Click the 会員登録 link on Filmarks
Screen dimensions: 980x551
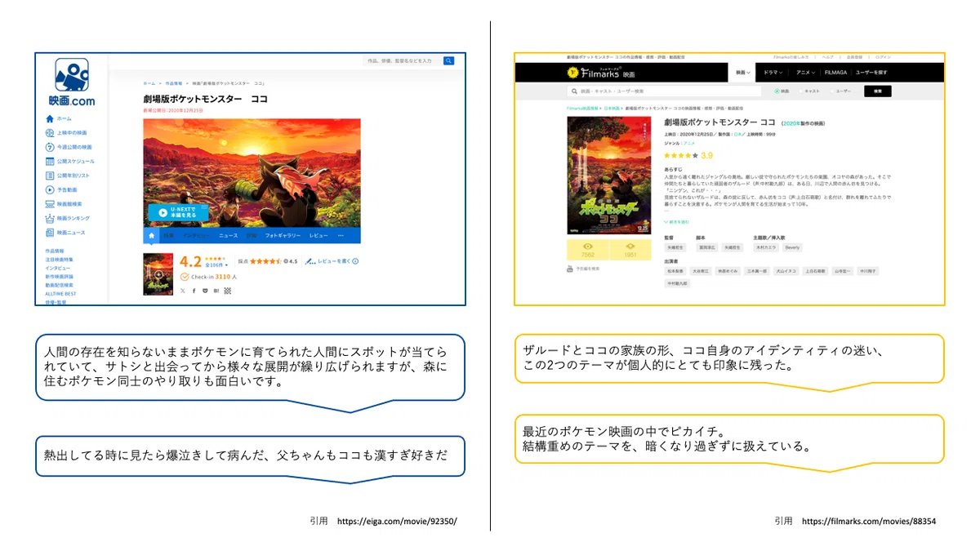(854, 57)
